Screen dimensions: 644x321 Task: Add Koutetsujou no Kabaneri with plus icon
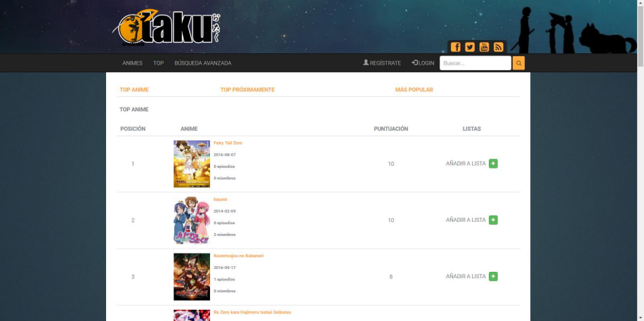coord(493,276)
